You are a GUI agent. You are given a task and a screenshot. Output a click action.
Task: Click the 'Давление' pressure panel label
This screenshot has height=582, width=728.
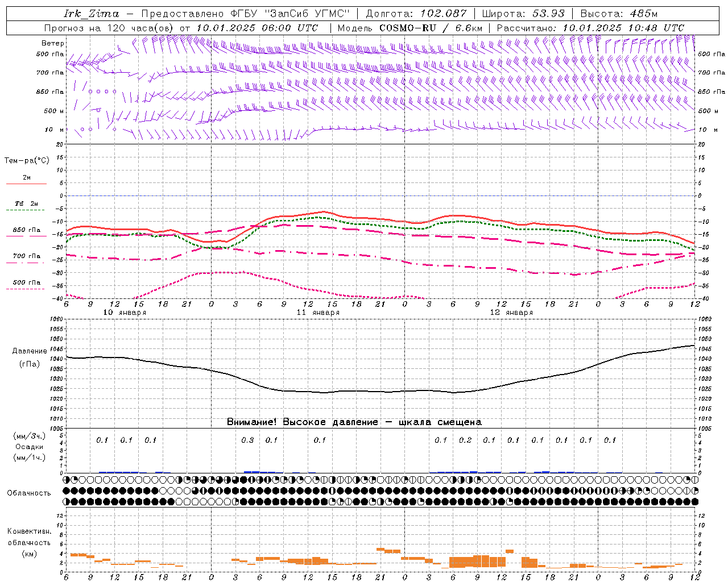point(30,351)
